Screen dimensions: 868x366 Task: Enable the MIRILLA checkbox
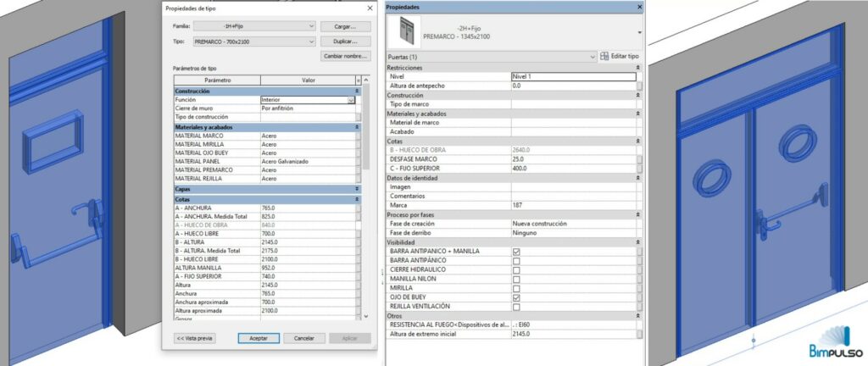point(516,288)
